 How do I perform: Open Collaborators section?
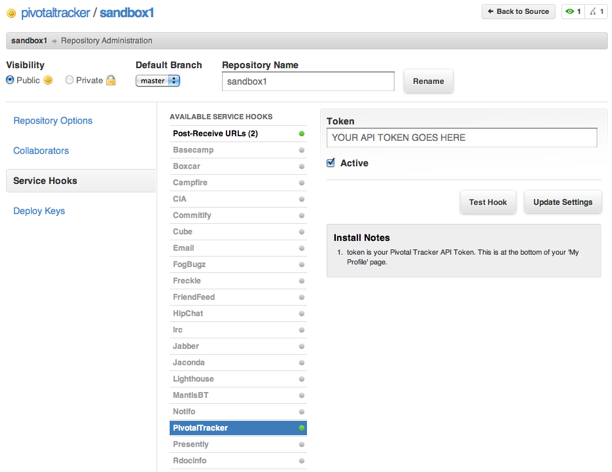pos(41,151)
